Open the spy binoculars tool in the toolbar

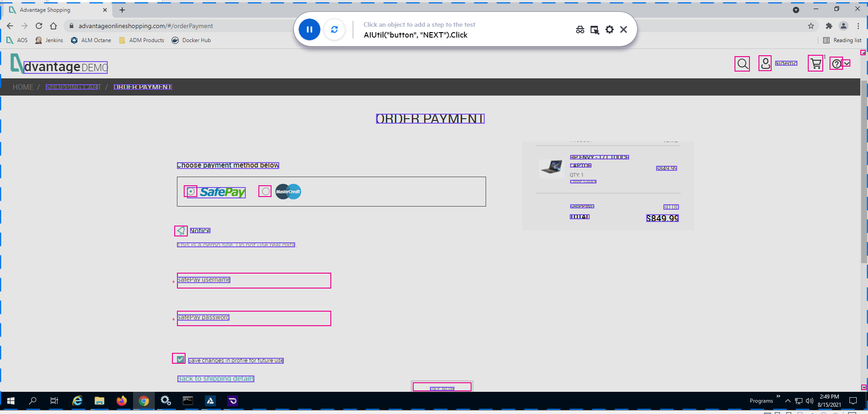[580, 29]
